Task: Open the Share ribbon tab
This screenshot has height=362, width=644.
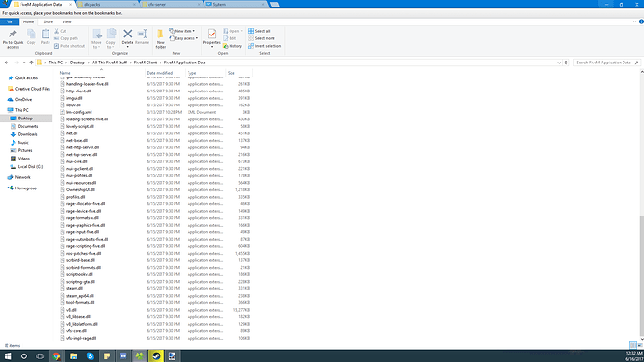Action: tap(48, 21)
